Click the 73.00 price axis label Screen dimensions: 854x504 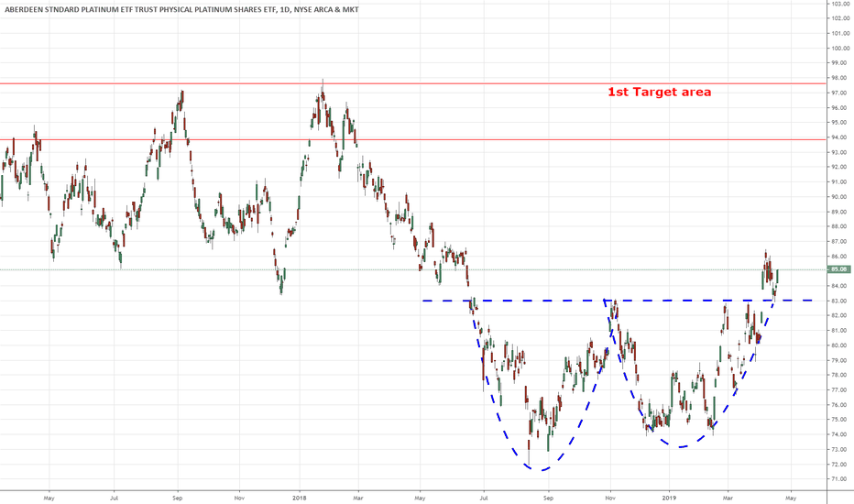(x=838, y=449)
